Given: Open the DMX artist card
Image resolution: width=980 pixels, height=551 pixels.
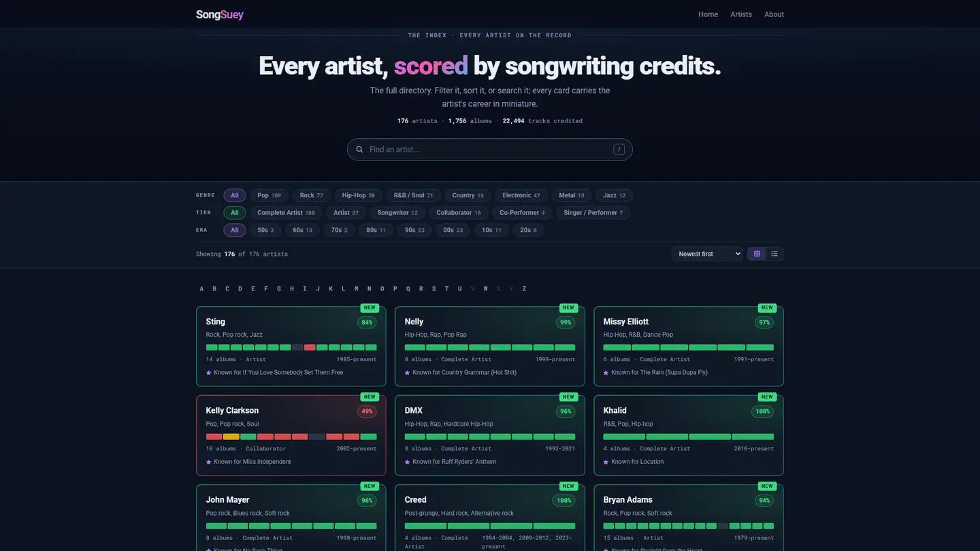Looking at the screenshot, I should click(x=489, y=435).
